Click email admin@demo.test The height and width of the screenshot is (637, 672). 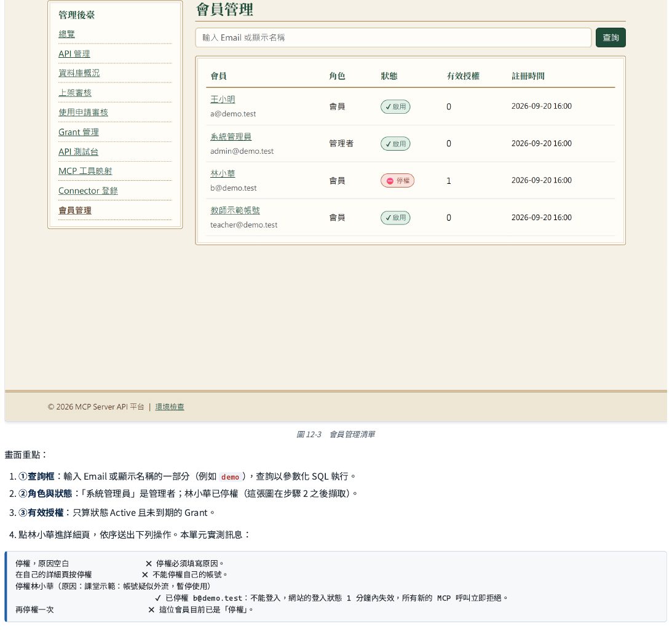click(242, 151)
